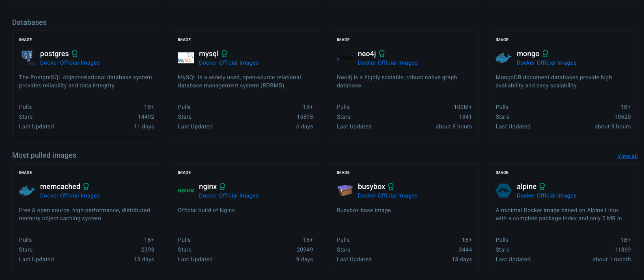The image size is (644, 280).
Task: Open Docker Official Images link under alpine
Action: (546, 195)
